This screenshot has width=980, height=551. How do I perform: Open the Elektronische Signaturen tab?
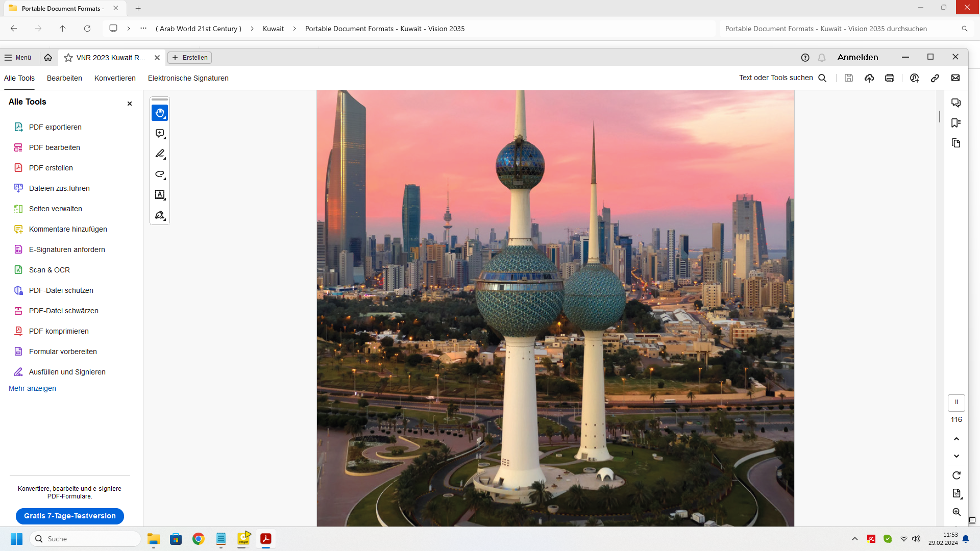(188, 78)
